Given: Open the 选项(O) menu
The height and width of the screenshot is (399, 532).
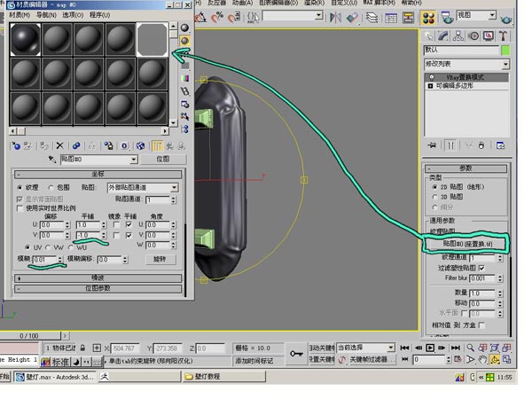Looking at the screenshot, I should (x=73, y=15).
